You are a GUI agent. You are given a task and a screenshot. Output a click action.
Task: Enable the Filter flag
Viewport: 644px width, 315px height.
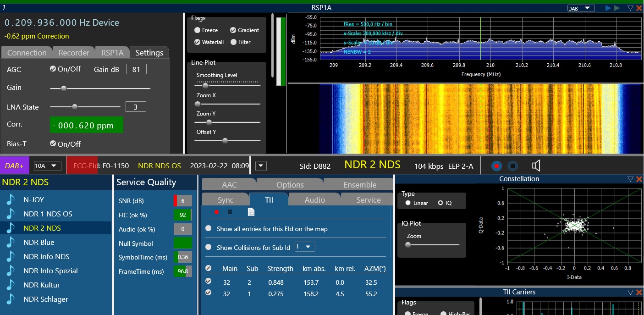point(233,42)
